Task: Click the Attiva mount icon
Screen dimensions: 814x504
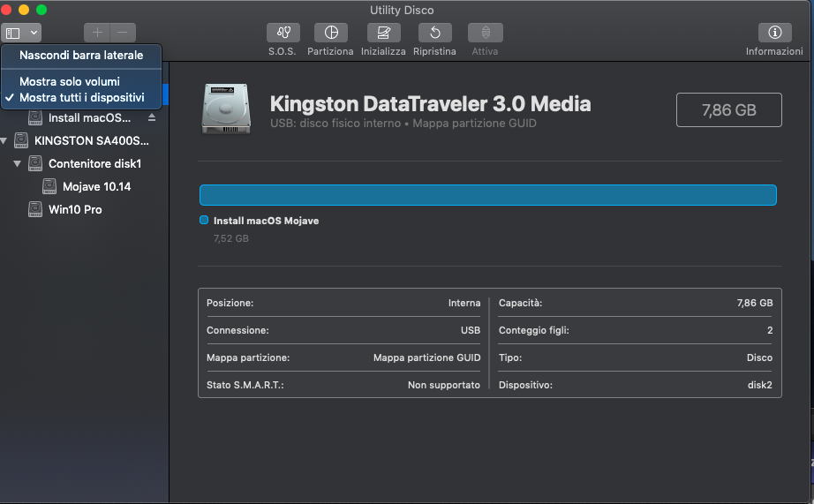Action: coord(486,33)
